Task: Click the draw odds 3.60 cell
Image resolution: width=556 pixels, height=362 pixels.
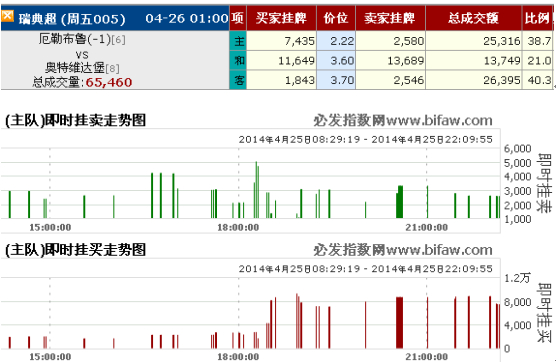Action: point(336,61)
